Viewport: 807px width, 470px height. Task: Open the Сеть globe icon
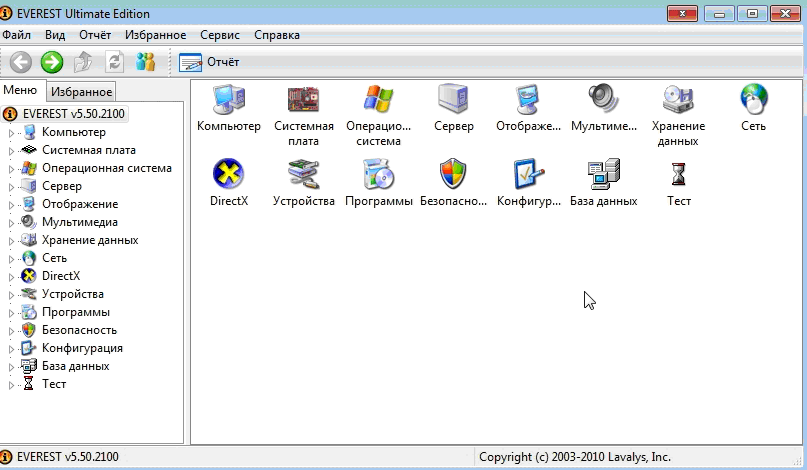[753, 99]
